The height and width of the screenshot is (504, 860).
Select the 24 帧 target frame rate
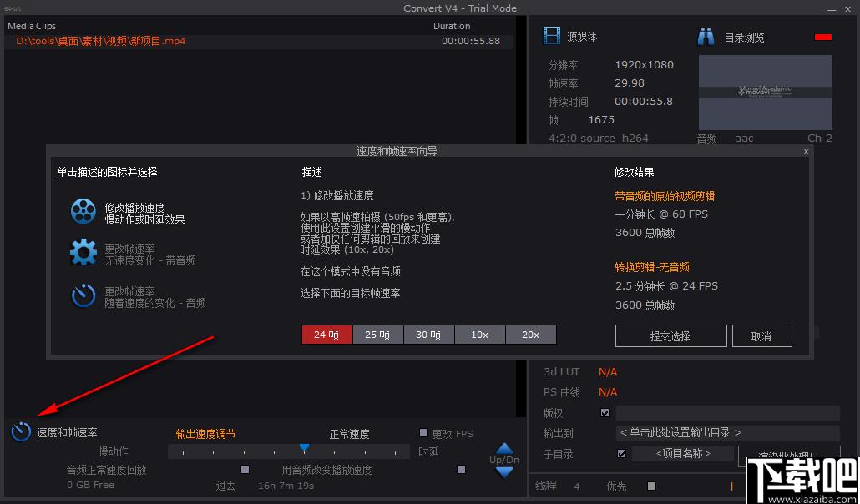(327, 335)
